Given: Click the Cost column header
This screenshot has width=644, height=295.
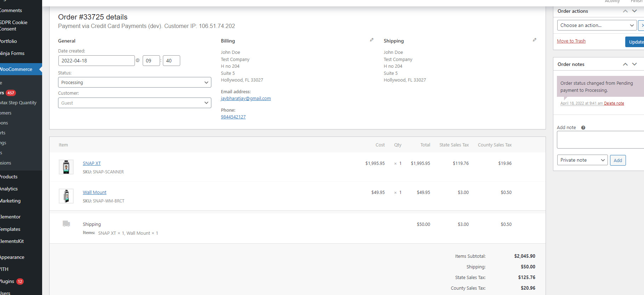Looking at the screenshot, I should point(380,145).
